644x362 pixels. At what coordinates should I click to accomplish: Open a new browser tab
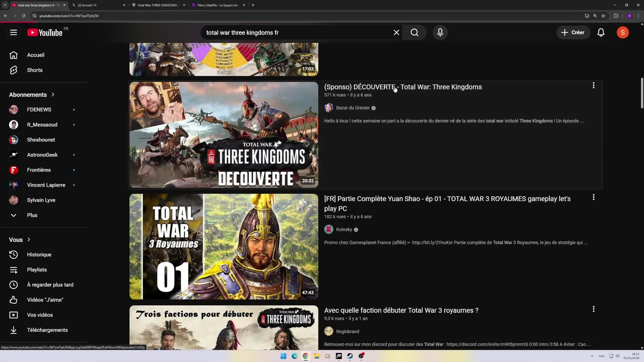tap(253, 5)
